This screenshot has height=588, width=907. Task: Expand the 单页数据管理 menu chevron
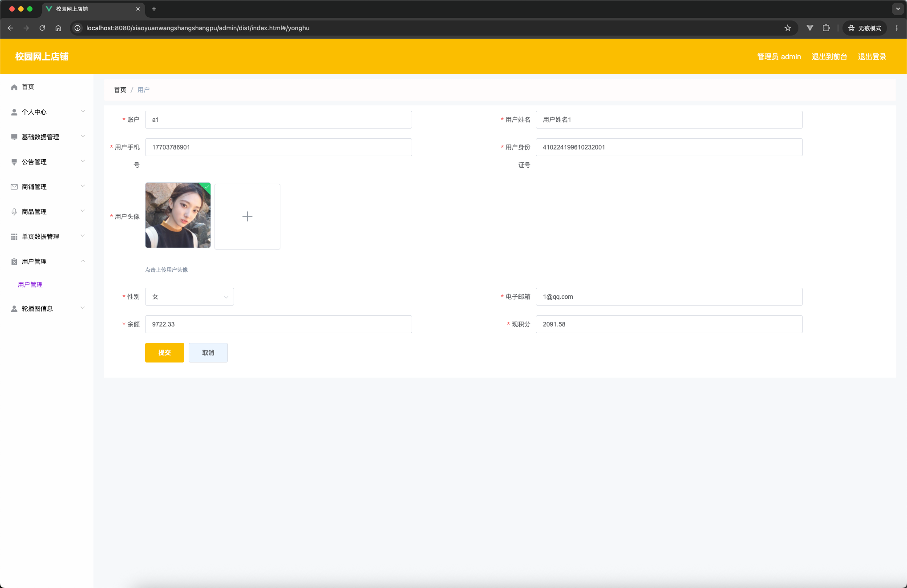click(83, 236)
